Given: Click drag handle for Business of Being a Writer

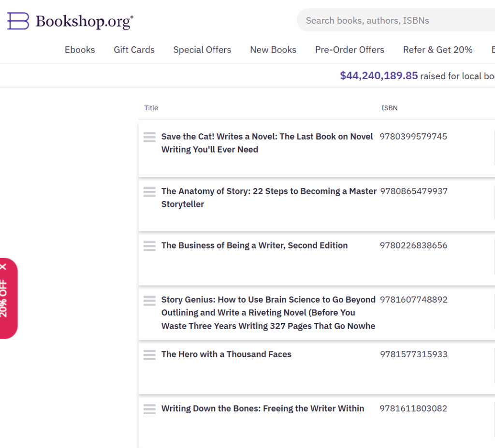Looking at the screenshot, I should point(149,246).
